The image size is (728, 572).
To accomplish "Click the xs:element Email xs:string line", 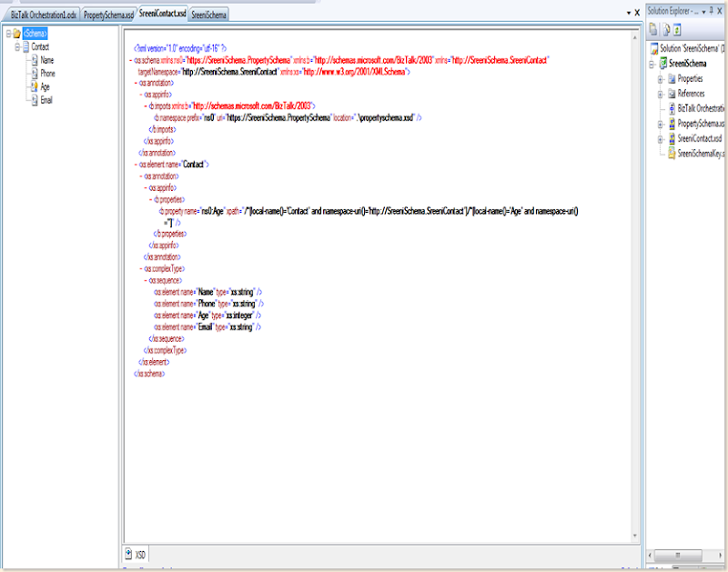I will (x=207, y=327).
